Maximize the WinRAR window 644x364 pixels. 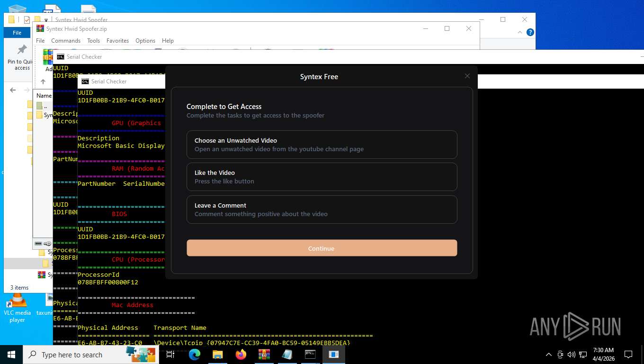coord(447,28)
